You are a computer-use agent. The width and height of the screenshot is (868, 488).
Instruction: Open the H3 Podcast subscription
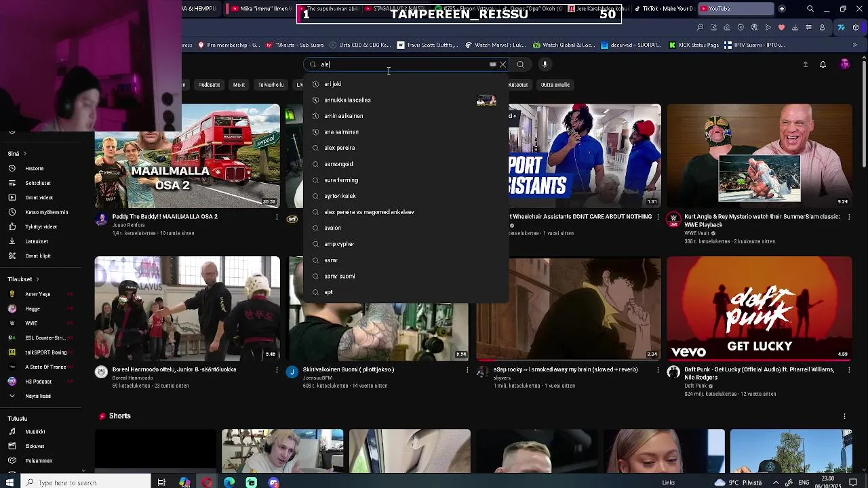[39, 382]
